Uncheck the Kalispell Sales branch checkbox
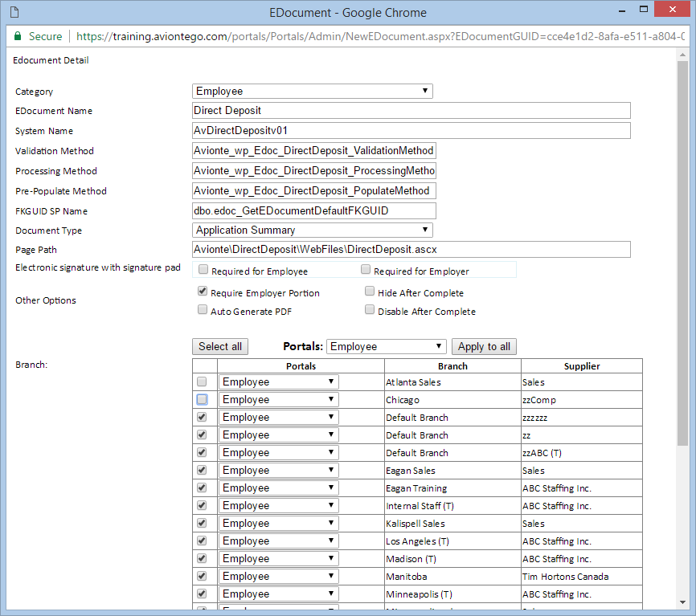The image size is (696, 616). coord(202,523)
